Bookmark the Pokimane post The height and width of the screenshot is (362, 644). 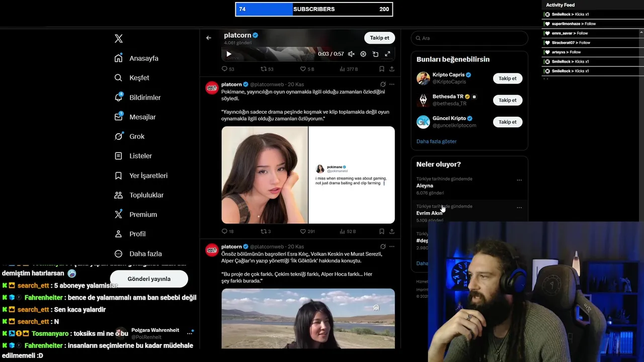[x=382, y=231]
